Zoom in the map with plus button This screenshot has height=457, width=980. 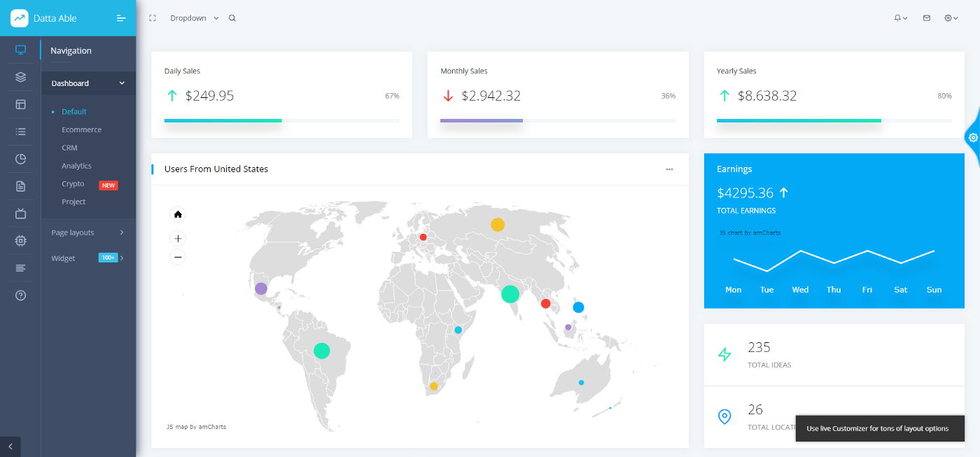coord(178,239)
